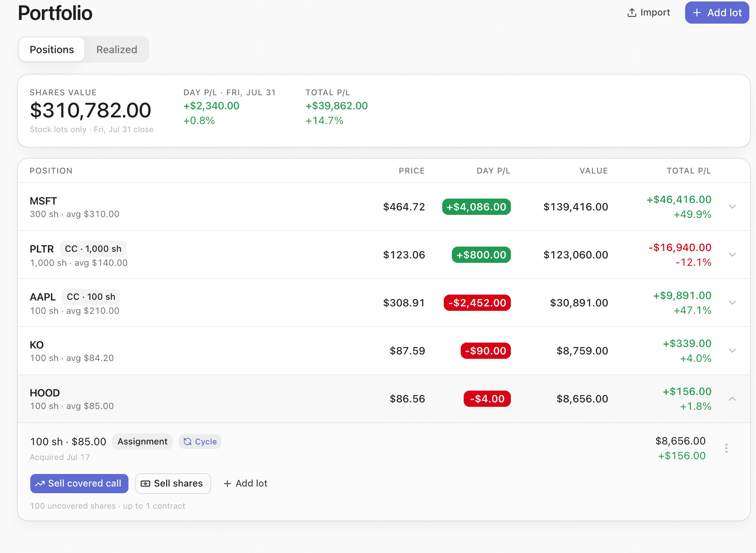Click the HOOD ticker name
The image size is (756, 553).
[x=45, y=393]
